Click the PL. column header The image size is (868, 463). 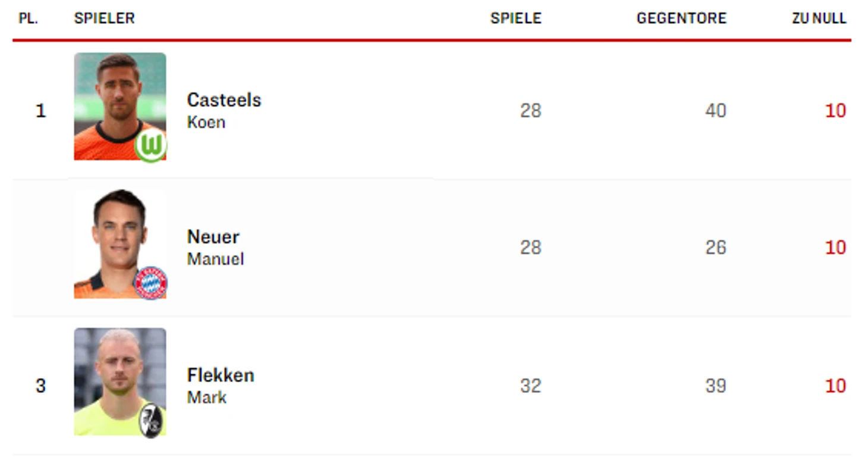[28, 18]
